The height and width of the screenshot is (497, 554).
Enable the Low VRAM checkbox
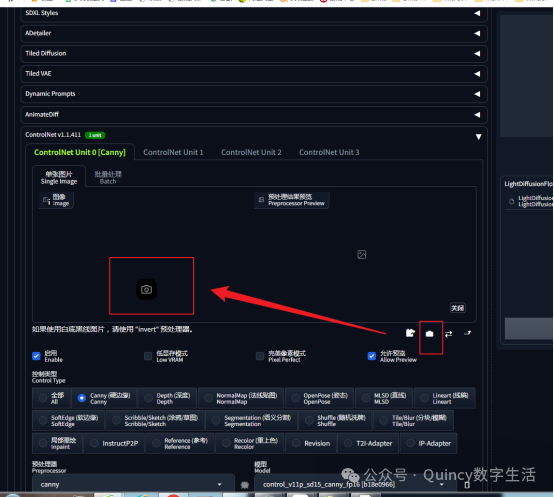click(x=148, y=356)
